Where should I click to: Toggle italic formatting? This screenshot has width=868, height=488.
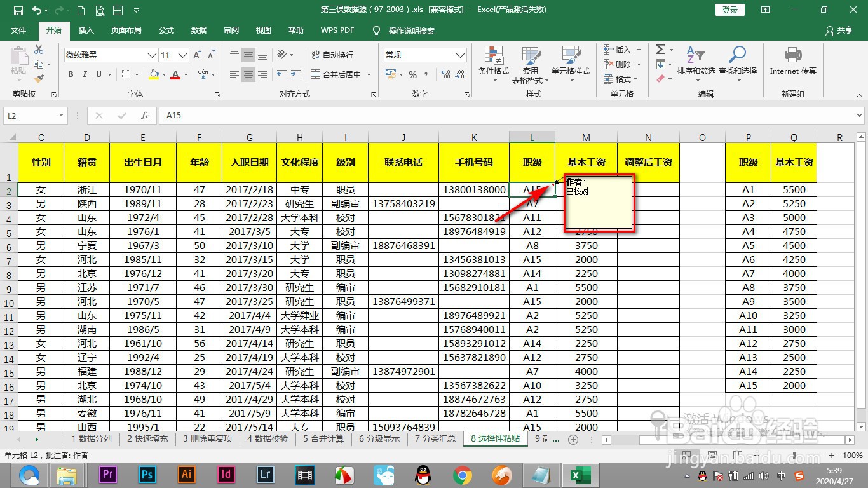[85, 74]
